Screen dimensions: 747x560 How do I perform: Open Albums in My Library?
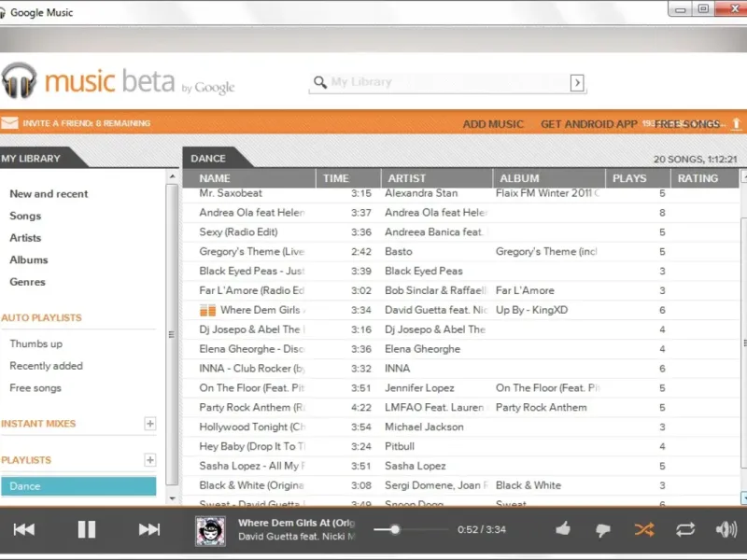click(29, 259)
